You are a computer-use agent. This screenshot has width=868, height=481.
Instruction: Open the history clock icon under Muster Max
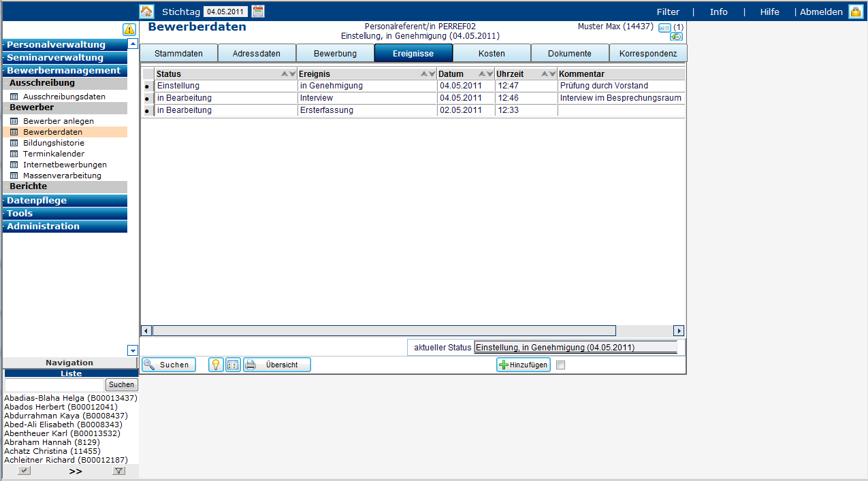click(676, 37)
